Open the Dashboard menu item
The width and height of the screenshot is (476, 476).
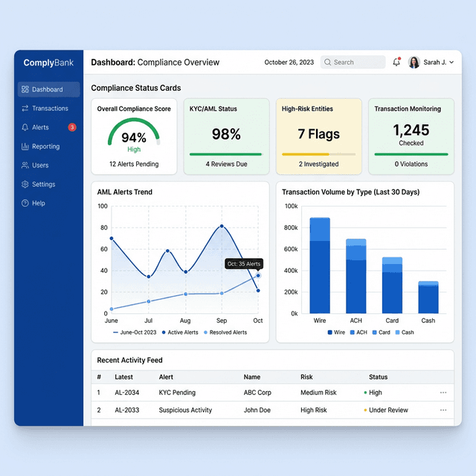pyautogui.click(x=49, y=89)
